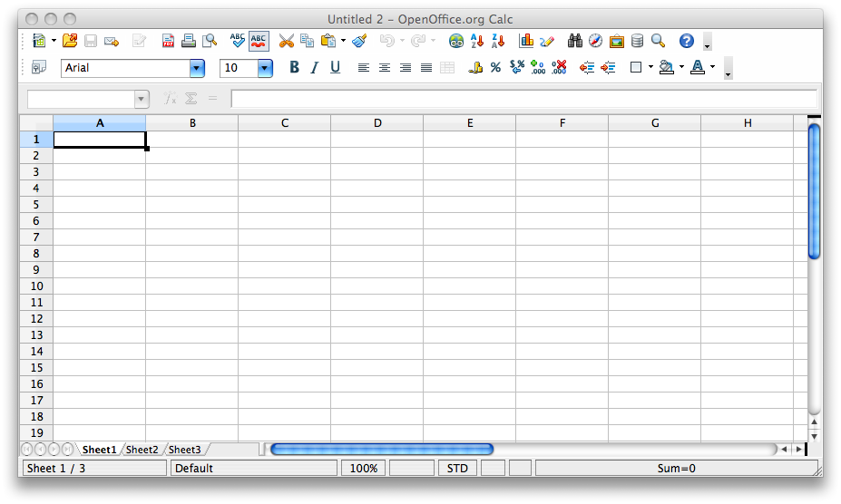The height and width of the screenshot is (504, 841).
Task: Switch to the Sheet2 tab
Action: click(x=142, y=450)
